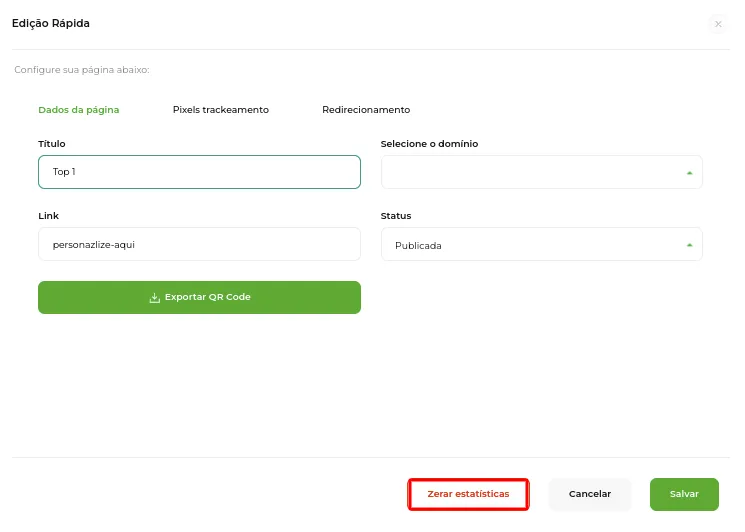This screenshot has width=745, height=532.
Task: Open the Pixels trackeamento tab
Action: (221, 110)
